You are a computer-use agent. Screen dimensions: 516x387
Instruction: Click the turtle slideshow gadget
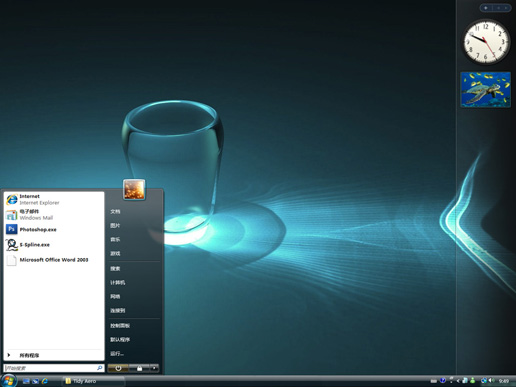tap(485, 89)
